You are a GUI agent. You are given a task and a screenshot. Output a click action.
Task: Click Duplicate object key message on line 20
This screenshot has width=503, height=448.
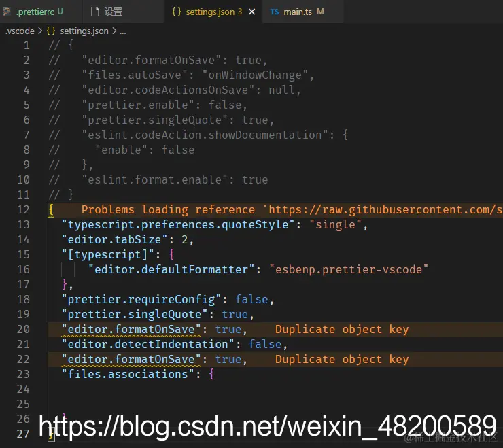[x=342, y=329]
